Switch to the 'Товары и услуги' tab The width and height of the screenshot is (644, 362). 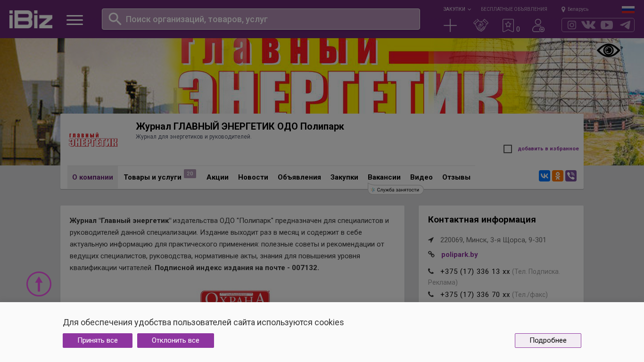153,177
